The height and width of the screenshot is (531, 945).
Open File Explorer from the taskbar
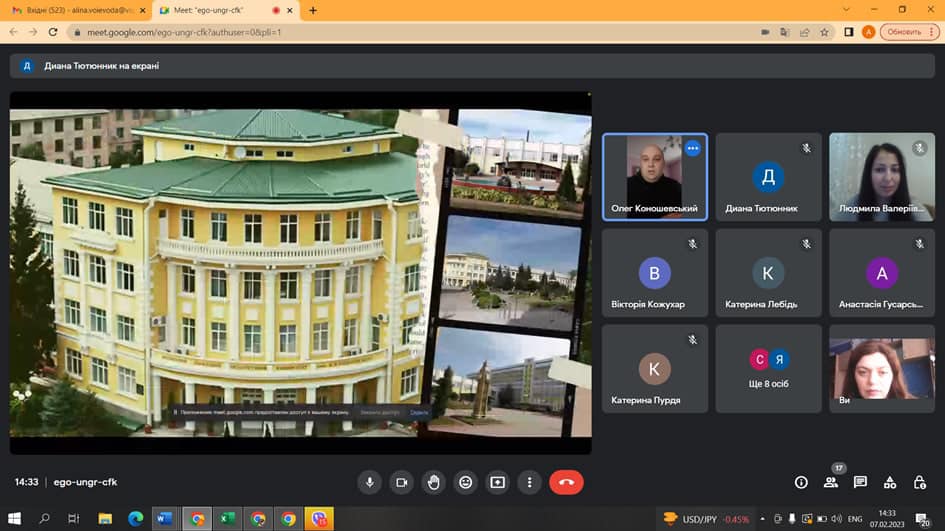click(x=105, y=518)
